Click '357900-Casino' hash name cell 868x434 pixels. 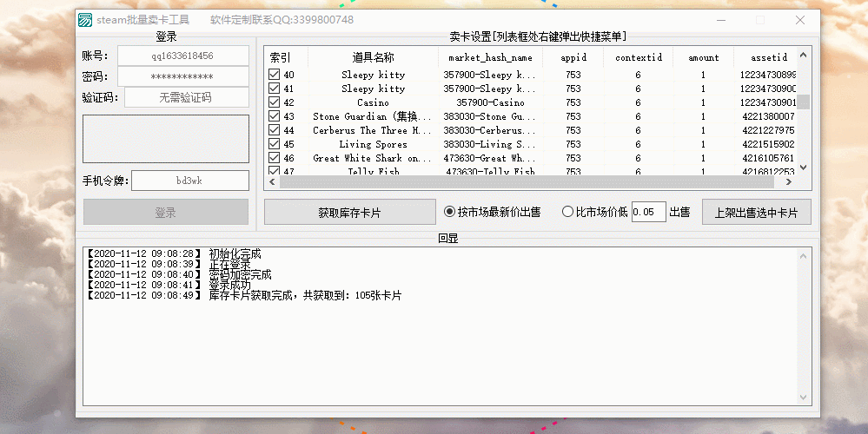point(490,102)
